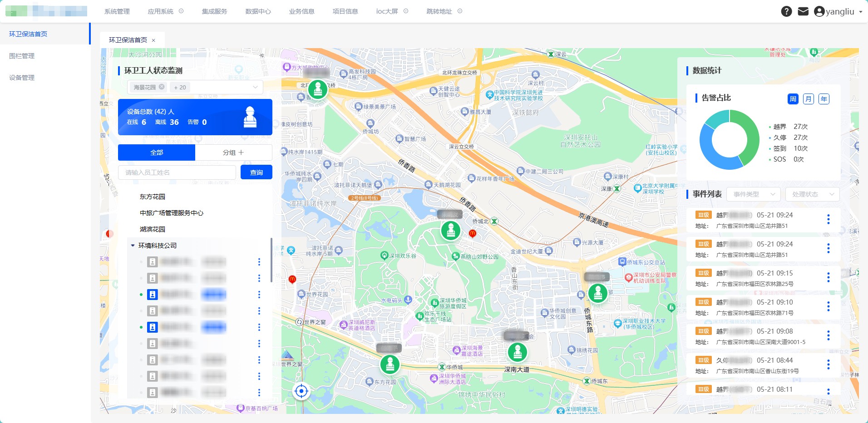
Task: Select 湖滨花园 in the list
Action: (153, 229)
